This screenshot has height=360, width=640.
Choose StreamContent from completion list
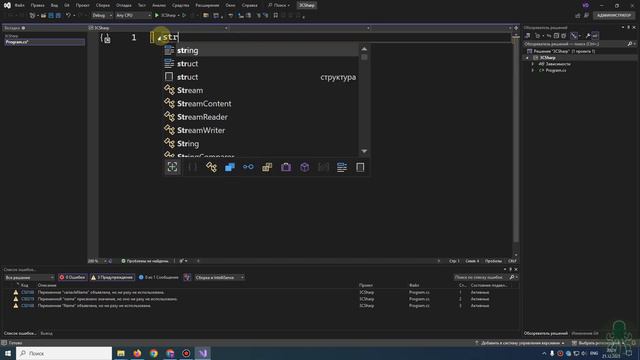coord(261,104)
